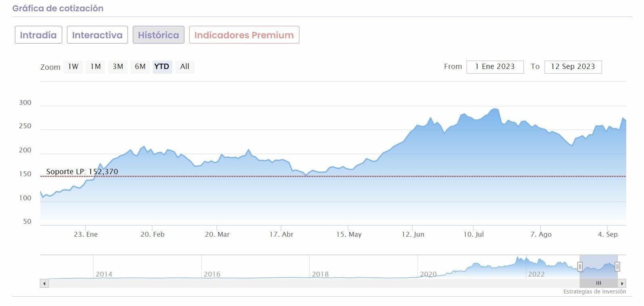Edit the To date field
Image resolution: width=644 pixels, height=306 pixels.
pos(573,67)
